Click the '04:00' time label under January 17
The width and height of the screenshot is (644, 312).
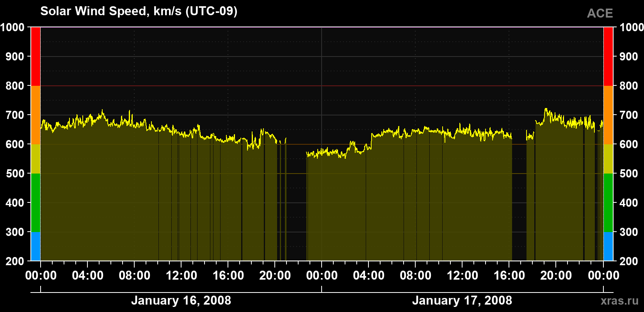coord(369,276)
